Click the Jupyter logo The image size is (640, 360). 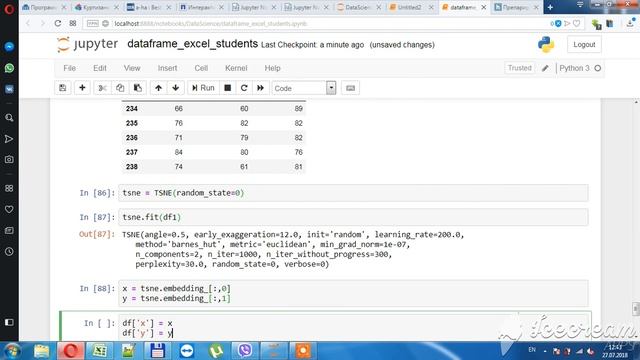pyautogui.click(x=87, y=44)
